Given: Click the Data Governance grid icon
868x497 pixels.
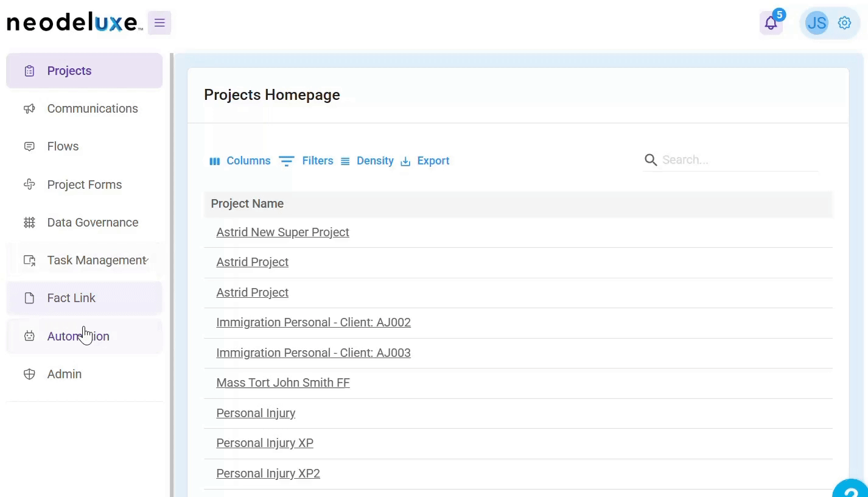Looking at the screenshot, I should point(29,223).
